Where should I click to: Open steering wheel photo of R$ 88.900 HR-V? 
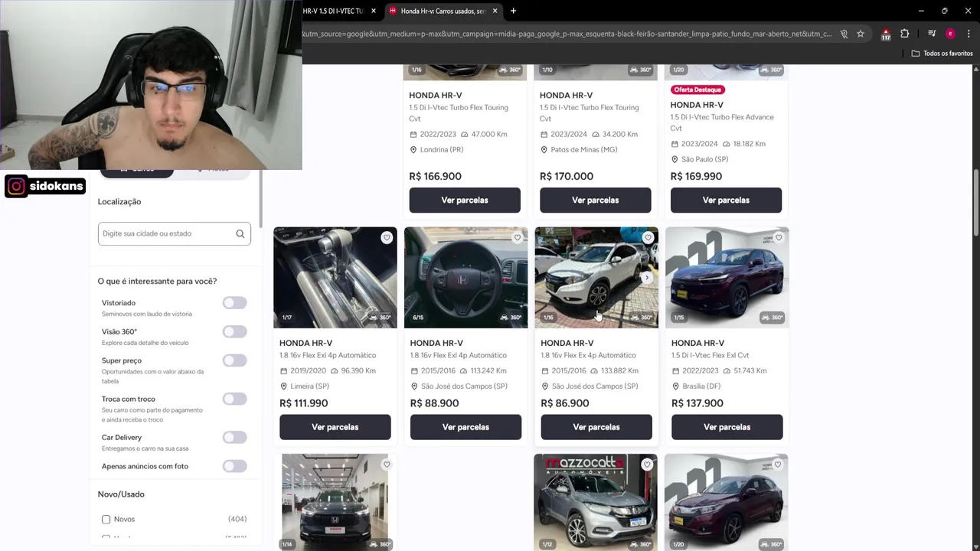point(465,278)
